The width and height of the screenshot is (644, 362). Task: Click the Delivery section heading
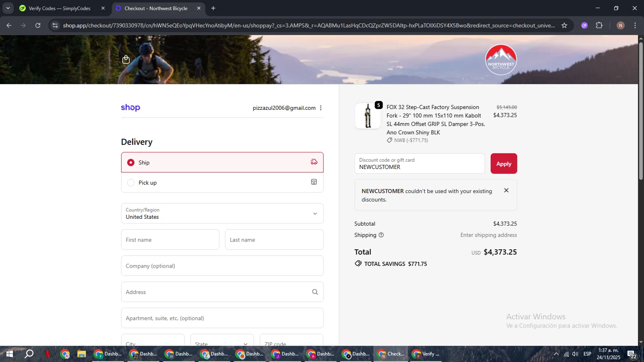click(137, 142)
